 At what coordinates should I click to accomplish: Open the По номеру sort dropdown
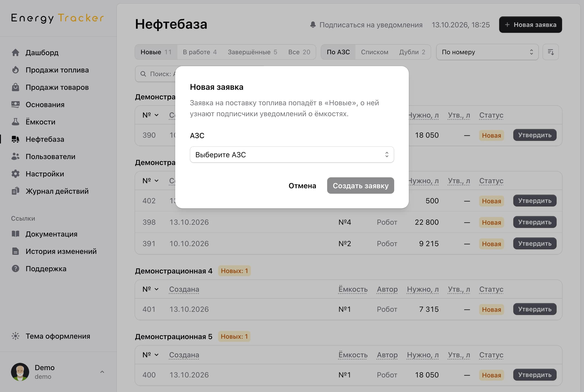pyautogui.click(x=487, y=52)
